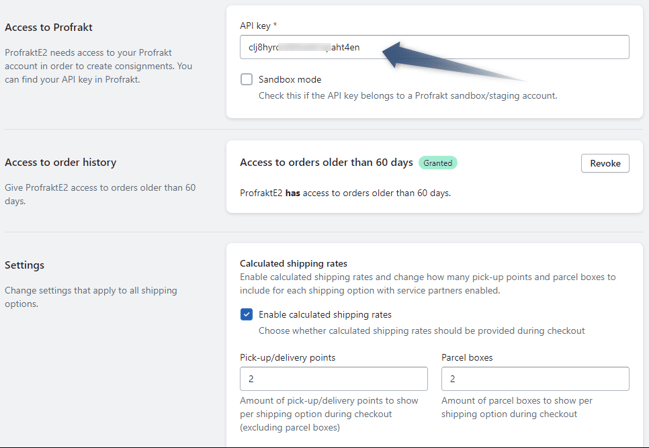Click the "Settings" section heading

point(24,265)
